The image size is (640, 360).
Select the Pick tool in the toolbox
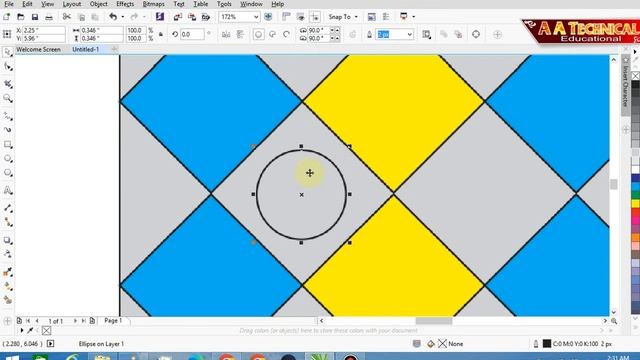pyautogui.click(x=7, y=52)
